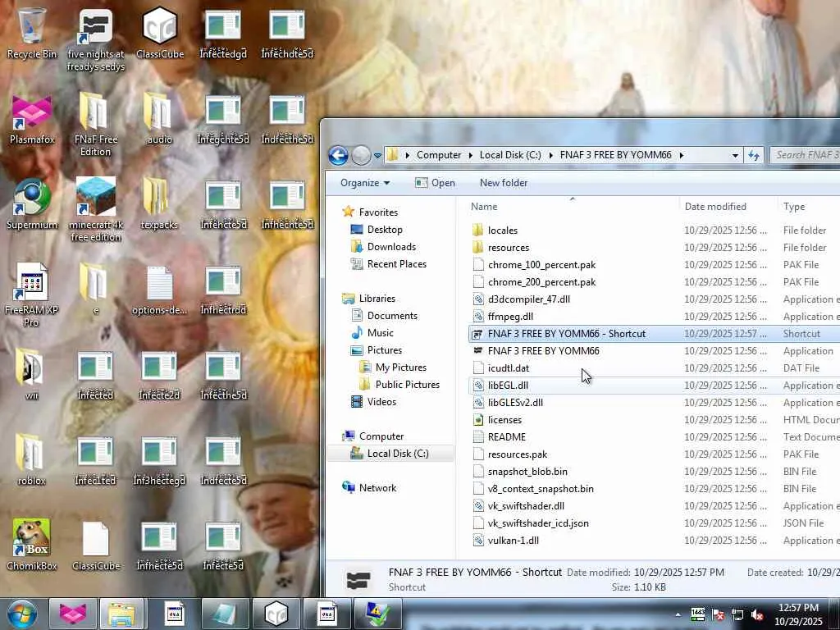Select the Supermium browser shortcut
Screen dimensions: 840x630
click(x=32, y=203)
